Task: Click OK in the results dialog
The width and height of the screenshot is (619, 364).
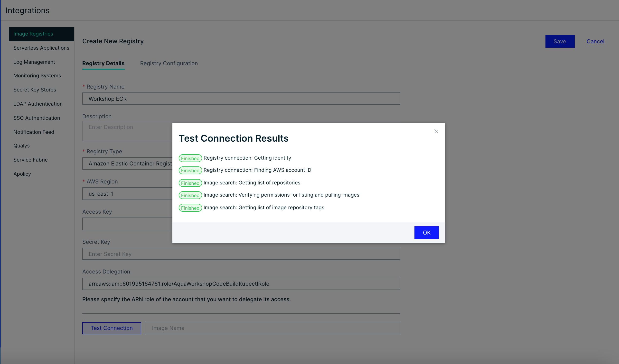Action: coord(426,232)
